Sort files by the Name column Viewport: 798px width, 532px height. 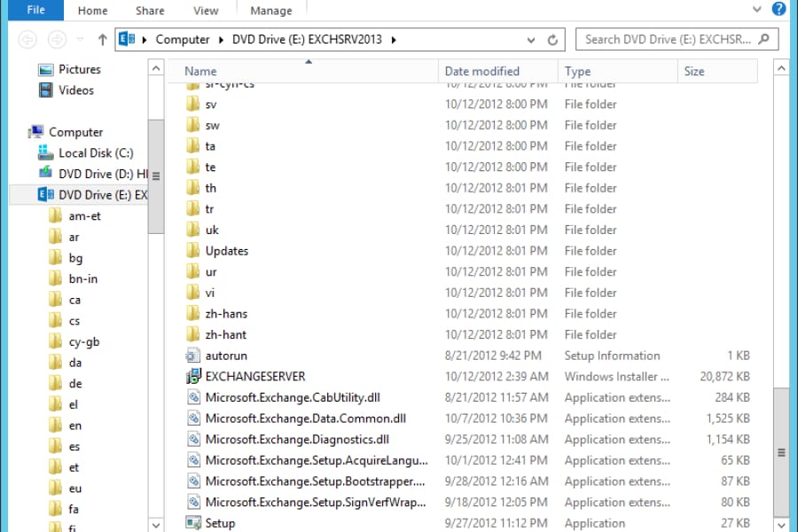pos(303,71)
